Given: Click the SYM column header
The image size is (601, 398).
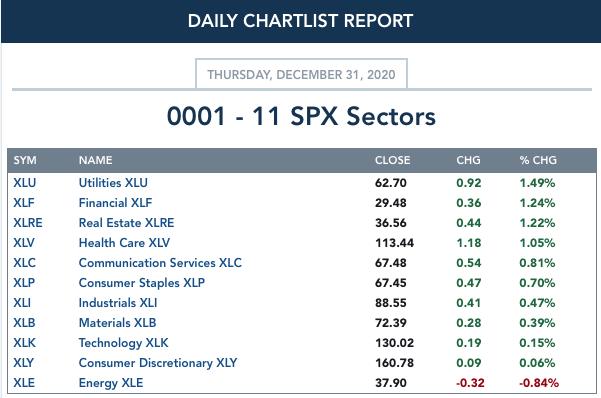Looking at the screenshot, I should [x=25, y=160].
